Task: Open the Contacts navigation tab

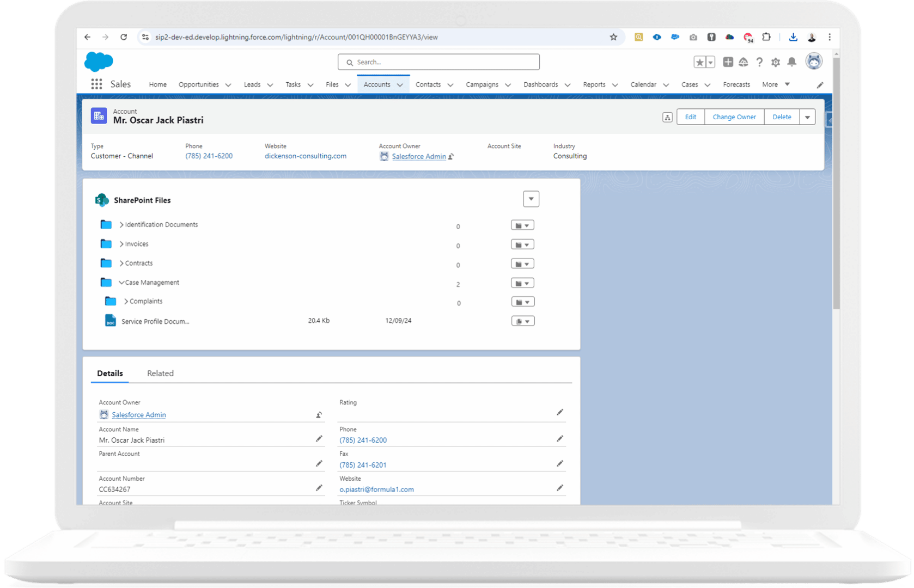Action: click(428, 85)
